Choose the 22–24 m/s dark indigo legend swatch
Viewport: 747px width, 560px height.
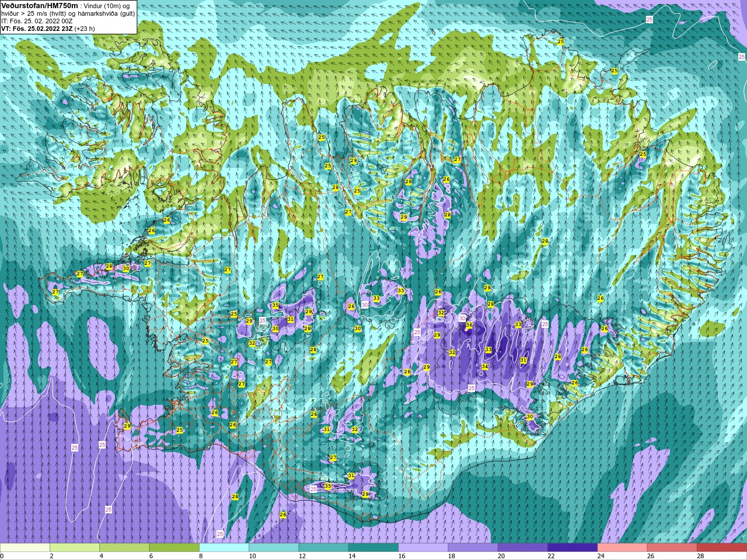pos(572,548)
